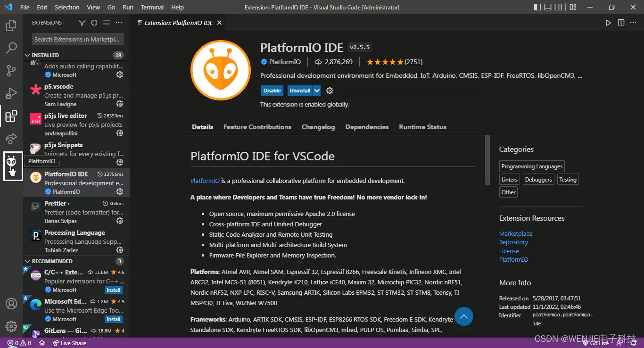Open the File menu

tap(25, 7)
